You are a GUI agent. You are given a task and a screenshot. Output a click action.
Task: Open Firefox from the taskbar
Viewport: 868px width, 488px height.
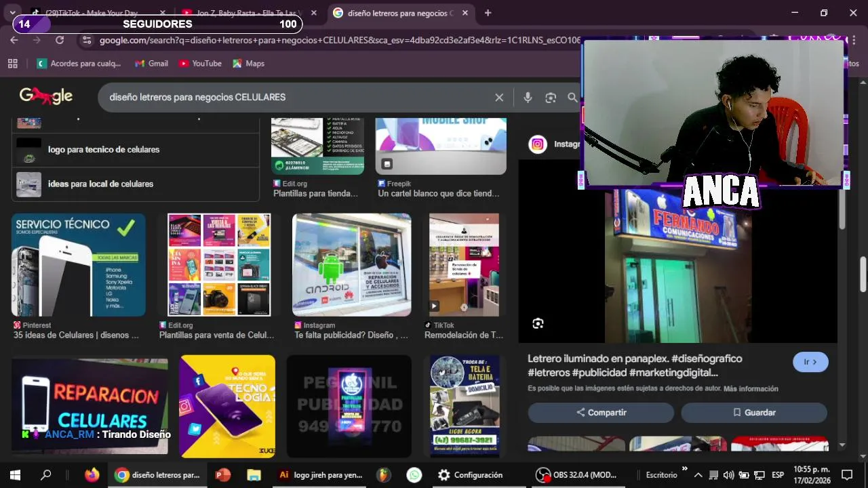(92, 475)
